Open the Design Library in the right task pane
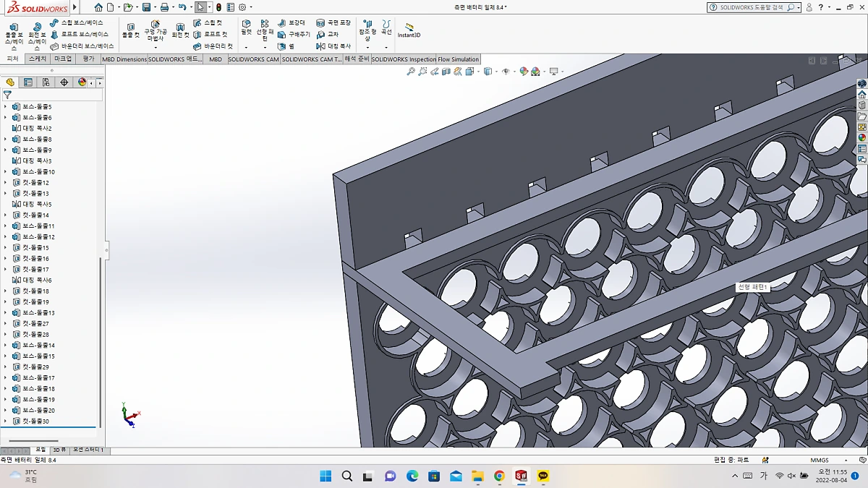This screenshot has width=868, height=488. point(862,105)
